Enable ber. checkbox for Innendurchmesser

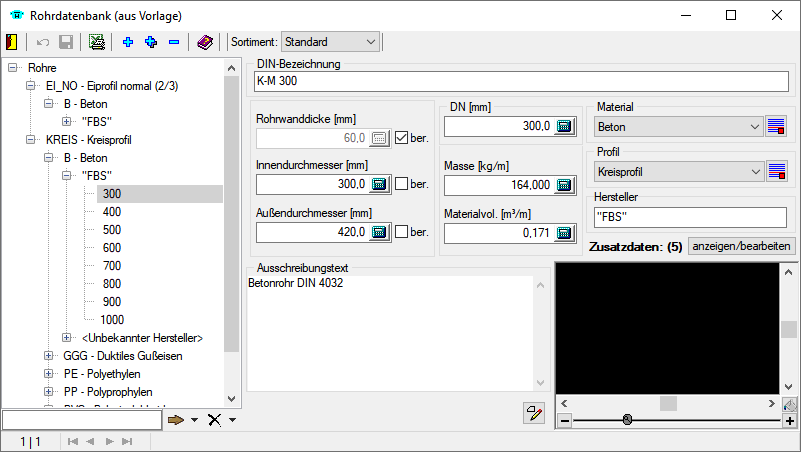tap(401, 185)
